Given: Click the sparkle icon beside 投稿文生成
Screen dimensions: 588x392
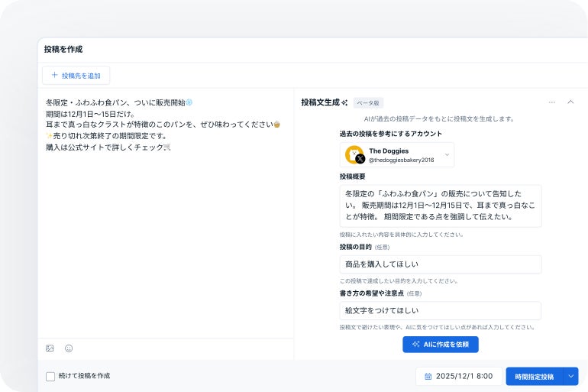Looking at the screenshot, I should click(x=345, y=102).
